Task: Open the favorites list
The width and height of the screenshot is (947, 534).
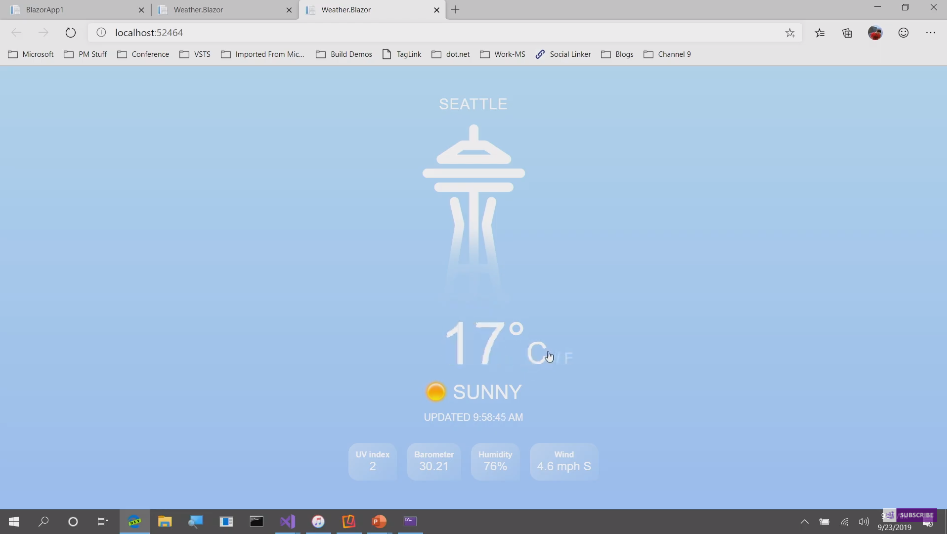Action: pos(820,33)
